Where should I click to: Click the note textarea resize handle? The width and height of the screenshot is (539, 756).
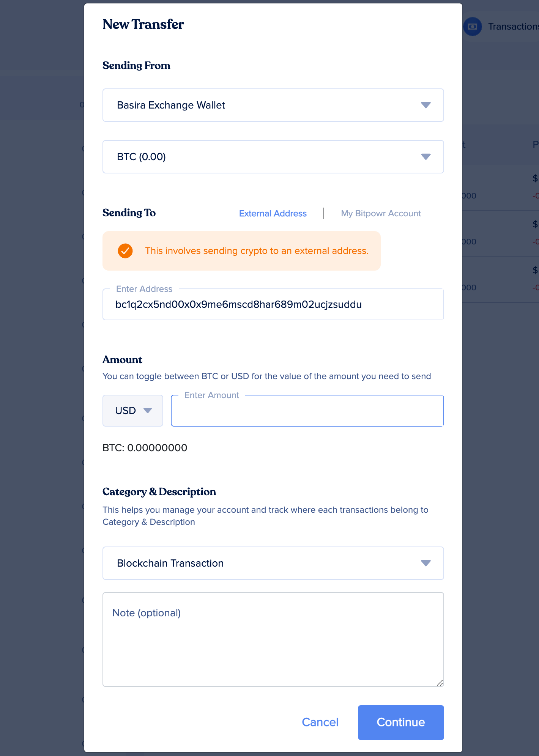(440, 683)
